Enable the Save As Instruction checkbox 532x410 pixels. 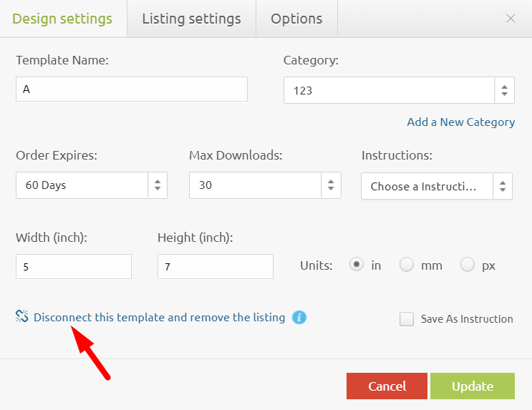(x=407, y=319)
